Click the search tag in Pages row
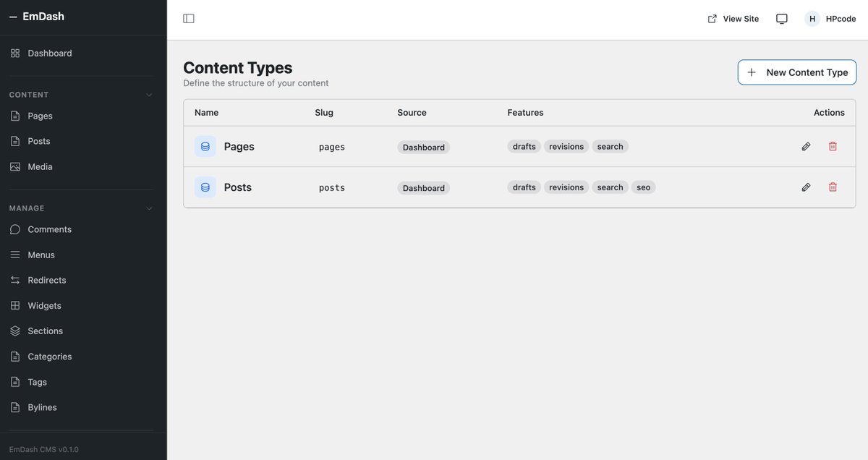 [610, 146]
